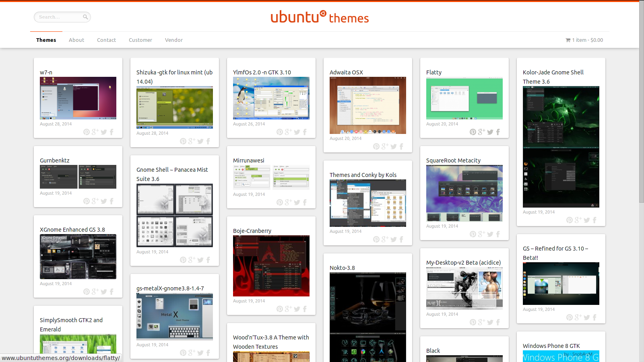
Task: Click the page vertical scrollbar thumb
Action: pos(642,103)
